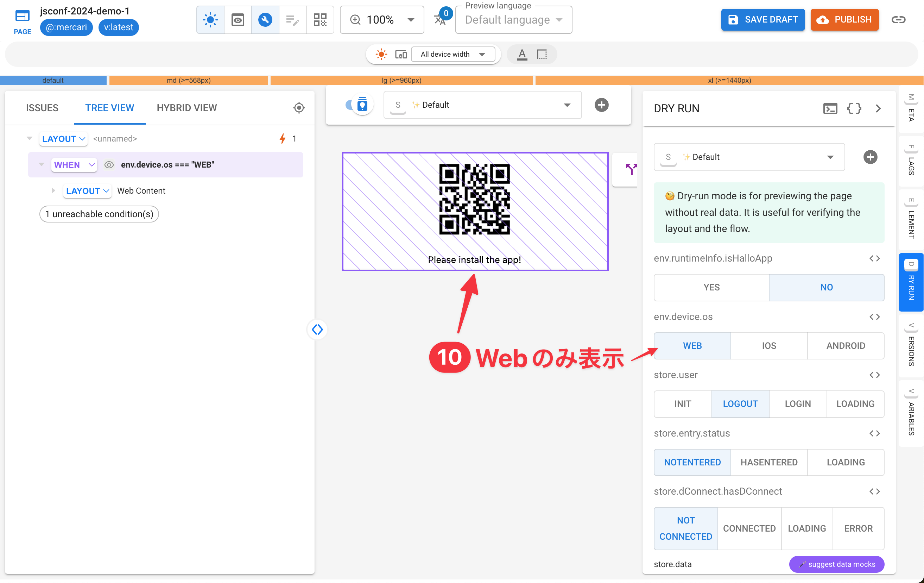Open the preview eye window icon
This screenshot has width=924, height=583.
coord(238,20)
